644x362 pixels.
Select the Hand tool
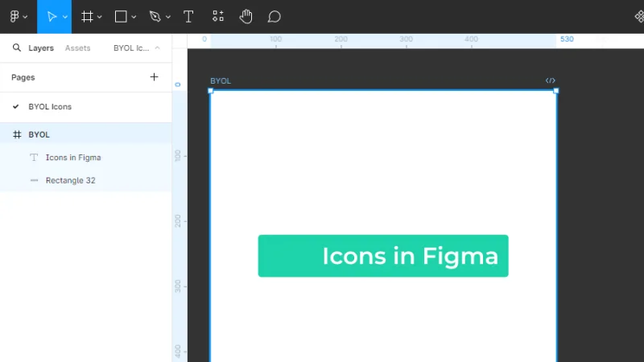tap(246, 17)
